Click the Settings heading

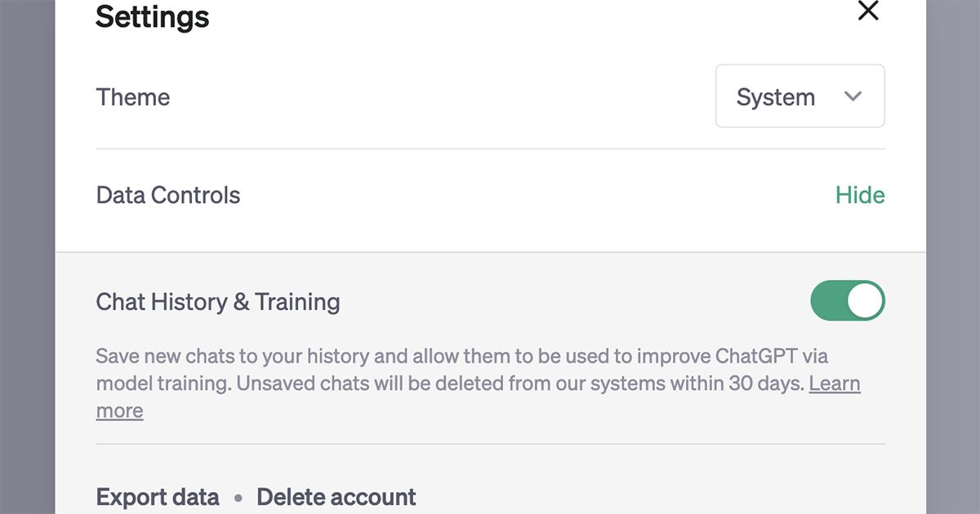152,17
